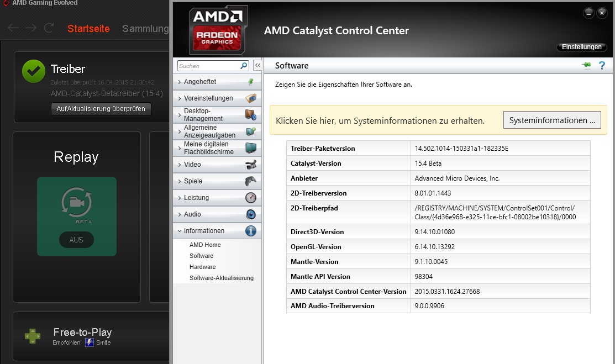Click the Smite recommended game link
This screenshot has height=364, width=615.
click(x=103, y=342)
